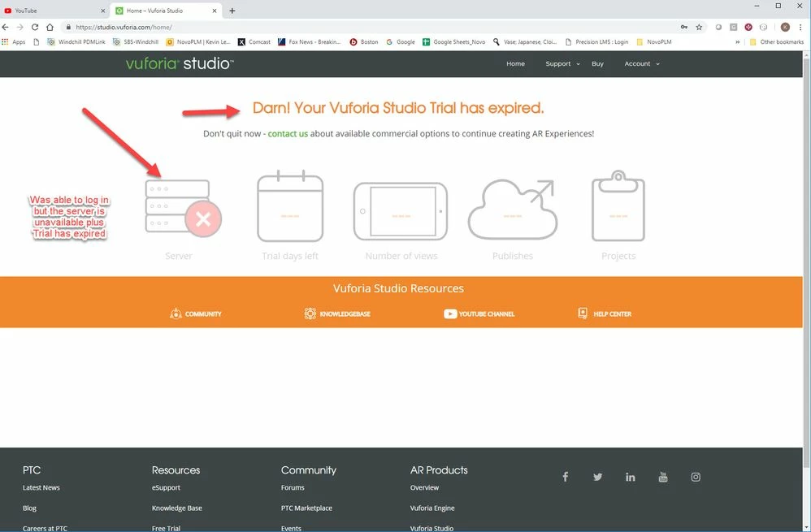Open the Facebook page from footer

coord(566,477)
